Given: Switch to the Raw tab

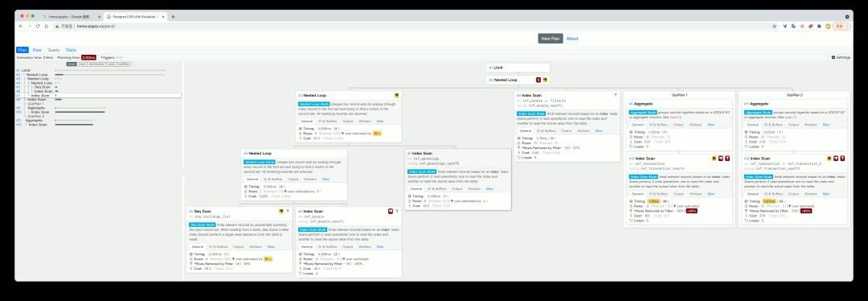Looking at the screenshot, I should click(x=37, y=50).
